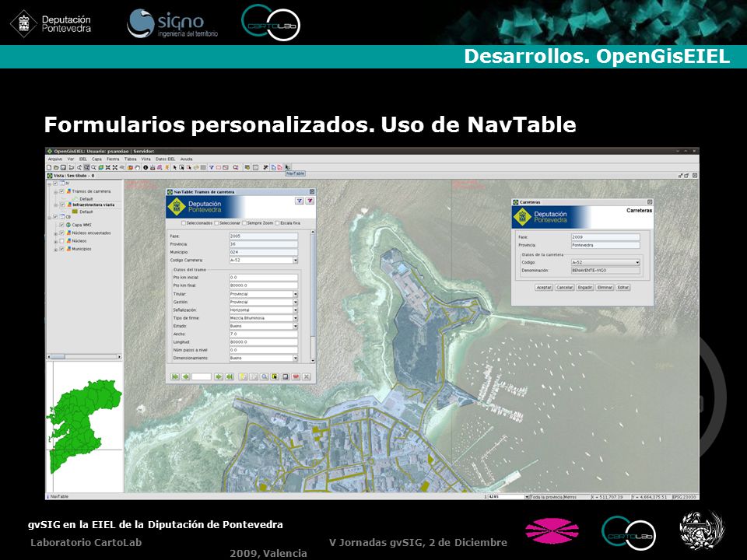This screenshot has height=560, width=747.
Task: Open the Táboa menu
Action: [x=130, y=159]
